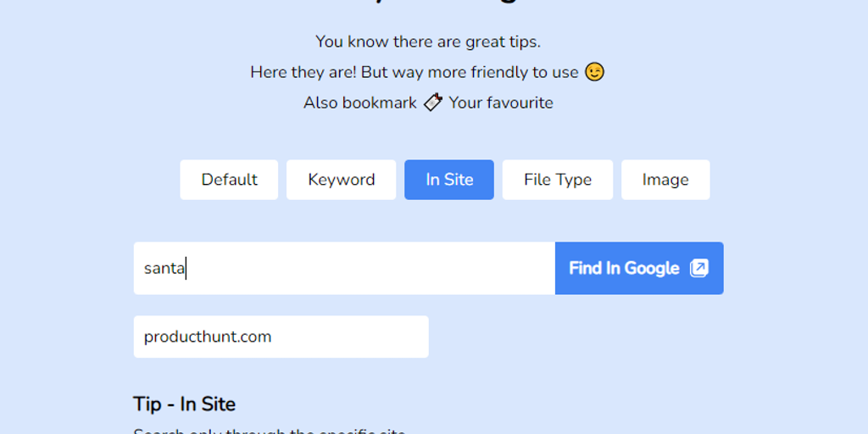Click the producthunt.com text in the site field
This screenshot has height=434, width=868.
[208, 337]
